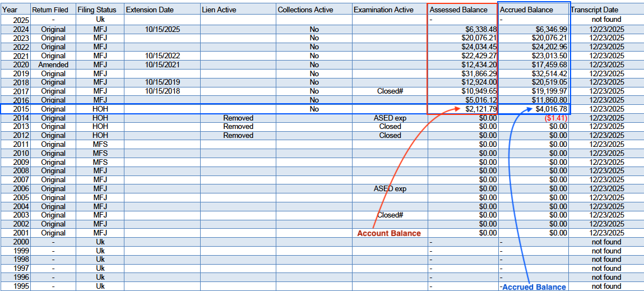Click the Examination Active column header
This screenshot has width=644, height=291.
(383, 10)
